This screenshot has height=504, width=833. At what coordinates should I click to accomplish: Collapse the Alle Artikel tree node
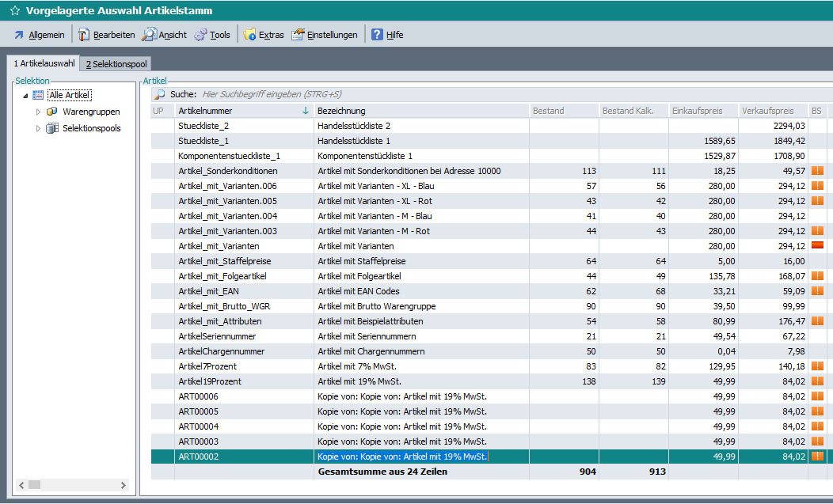pos(25,95)
